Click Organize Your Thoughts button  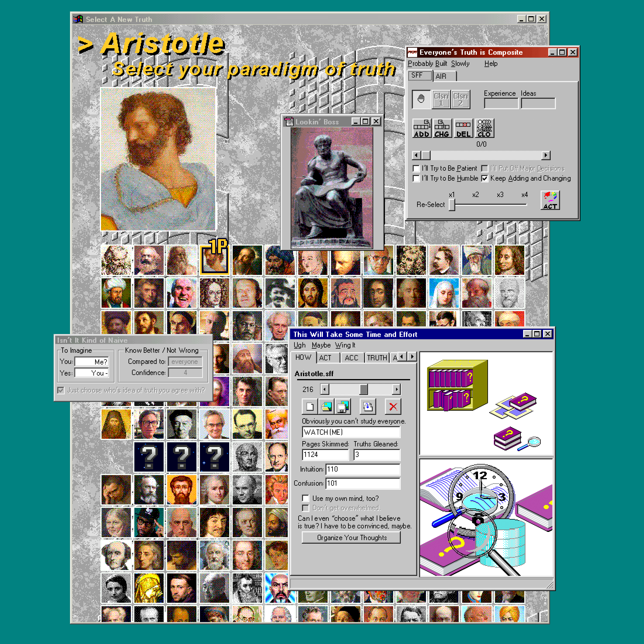(351, 537)
